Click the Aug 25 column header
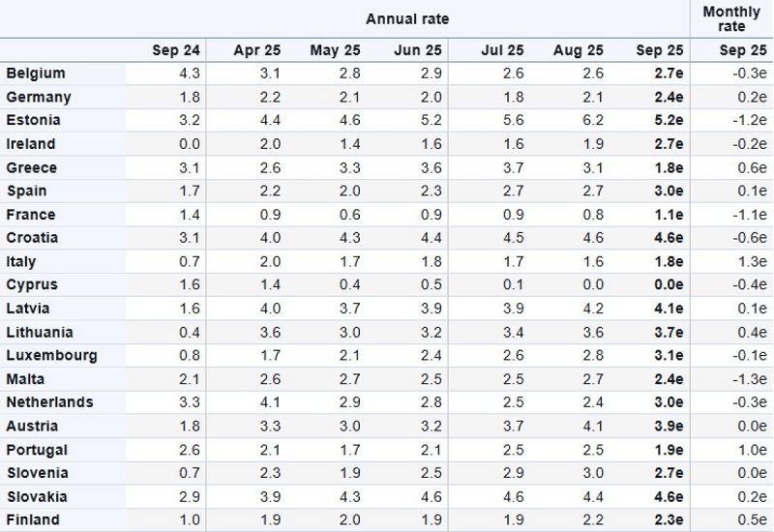This screenshot has width=774, height=532. 577,50
